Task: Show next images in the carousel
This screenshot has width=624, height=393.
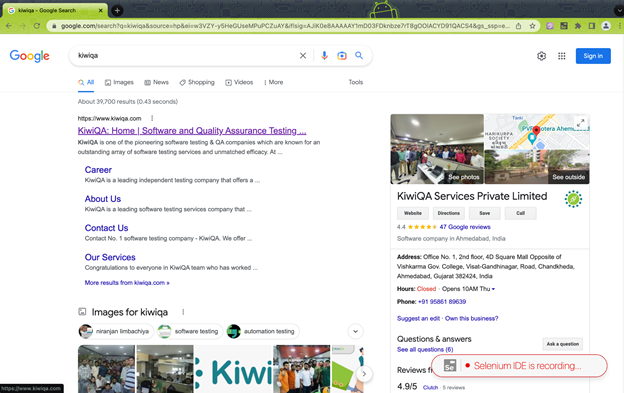Action: [364, 374]
